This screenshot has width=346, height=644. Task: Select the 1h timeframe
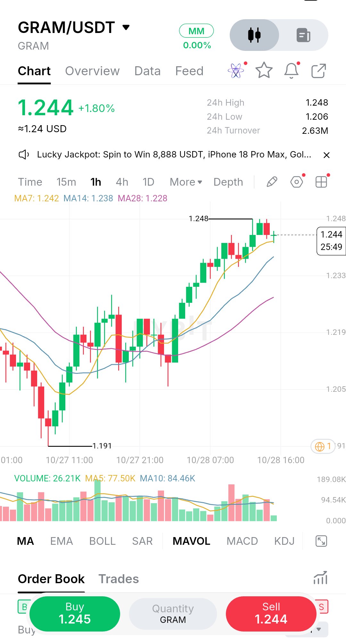click(96, 182)
